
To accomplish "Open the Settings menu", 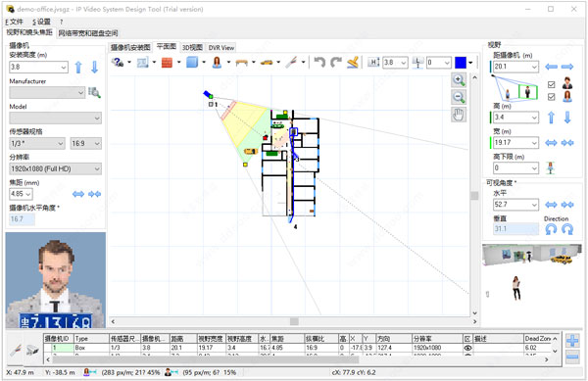I will point(41,22).
